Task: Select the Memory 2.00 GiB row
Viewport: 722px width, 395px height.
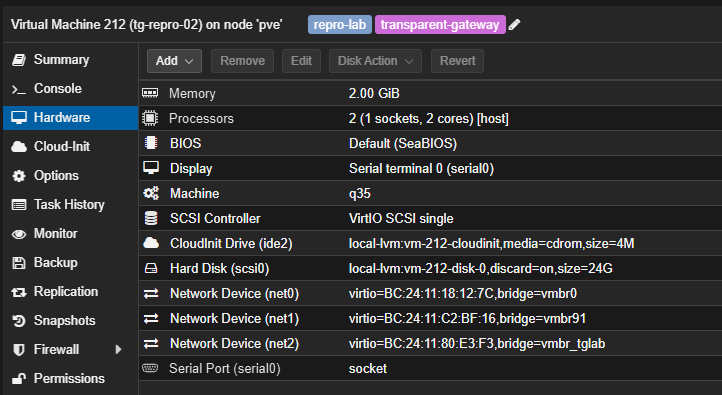Action: [x=430, y=93]
